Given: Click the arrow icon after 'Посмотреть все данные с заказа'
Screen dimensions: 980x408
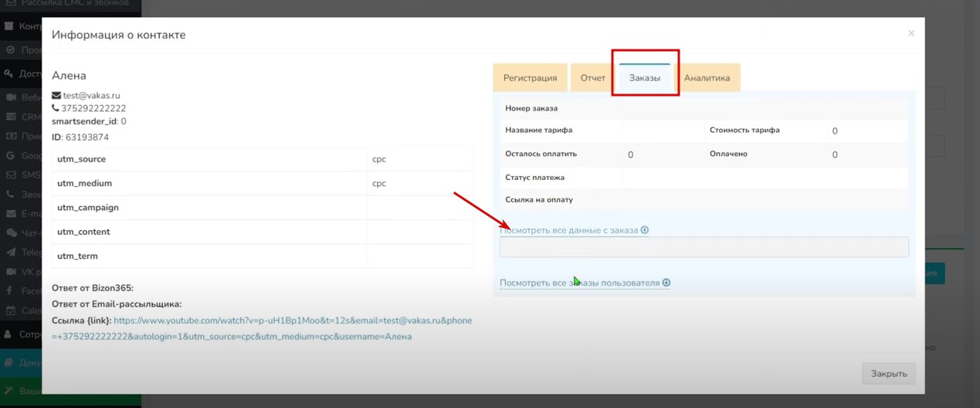Looking at the screenshot, I should coord(645,230).
